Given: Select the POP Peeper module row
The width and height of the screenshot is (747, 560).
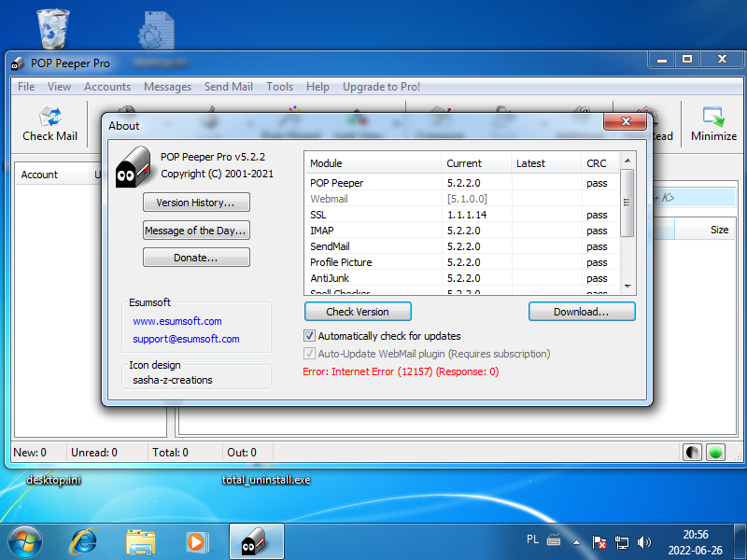Looking at the screenshot, I should click(461, 183).
